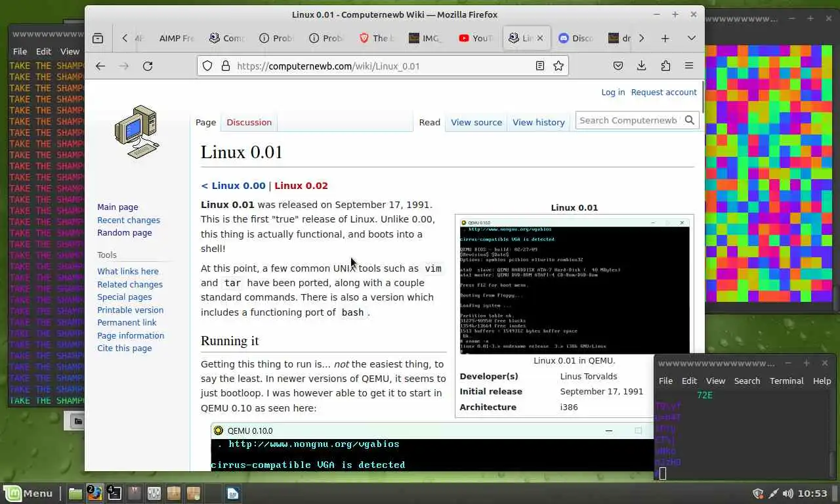Viewport: 840px width, 504px height.
Task: Open Firefox View list-all-tabs icon
Action: tap(98, 38)
